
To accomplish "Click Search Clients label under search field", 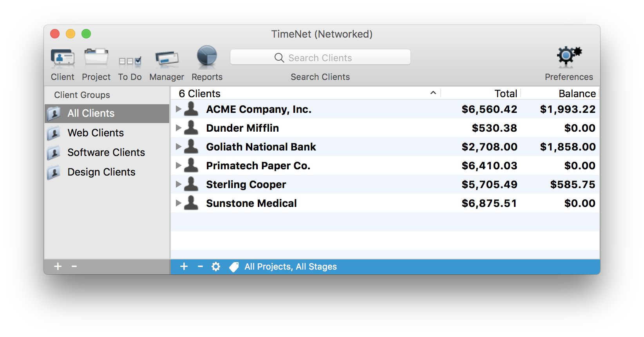I will (320, 77).
